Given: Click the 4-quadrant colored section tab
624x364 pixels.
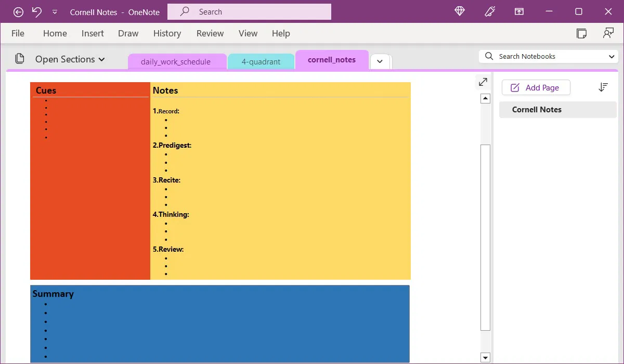Looking at the screenshot, I should 261,61.
